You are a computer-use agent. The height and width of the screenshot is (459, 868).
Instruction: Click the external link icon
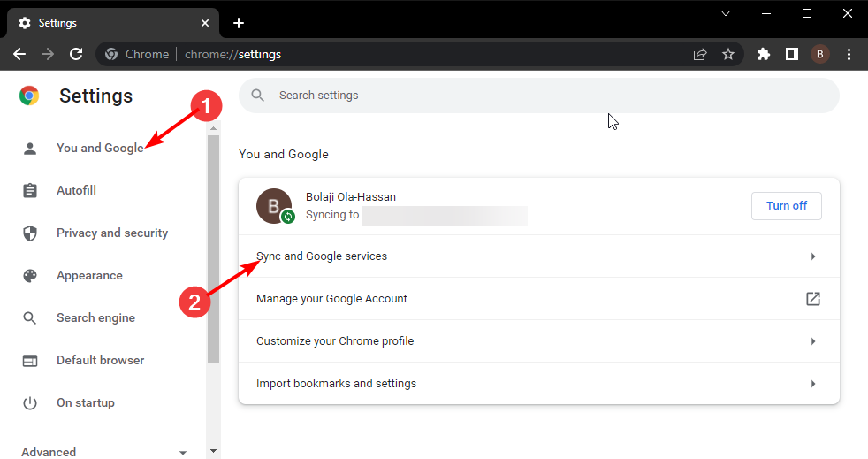point(812,299)
